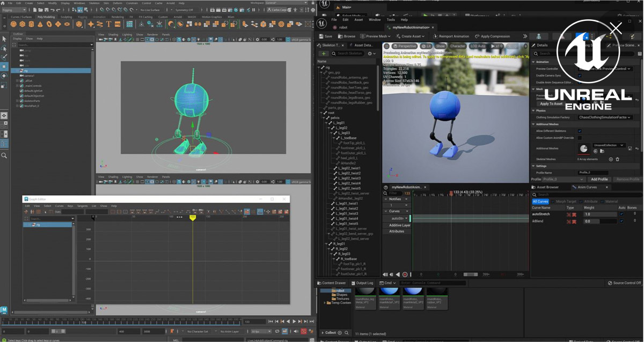Click the console command input field
The image size is (644, 342).
[x=432, y=283]
